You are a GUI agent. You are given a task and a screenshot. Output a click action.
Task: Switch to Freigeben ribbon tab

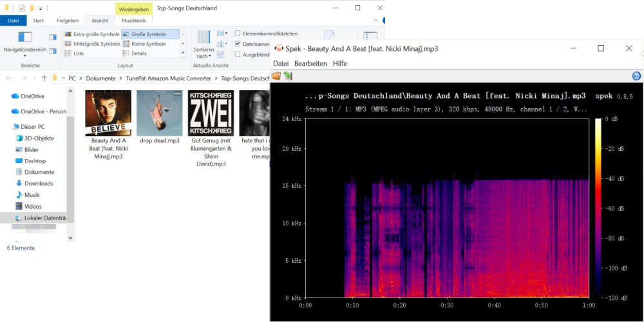68,21
